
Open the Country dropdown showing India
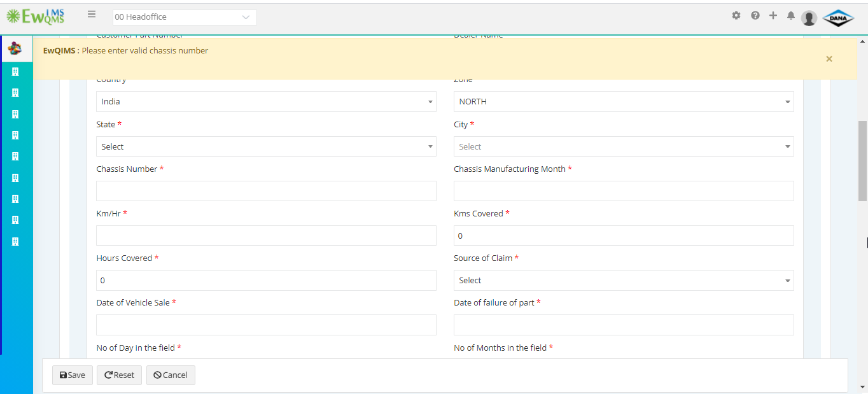pos(266,102)
